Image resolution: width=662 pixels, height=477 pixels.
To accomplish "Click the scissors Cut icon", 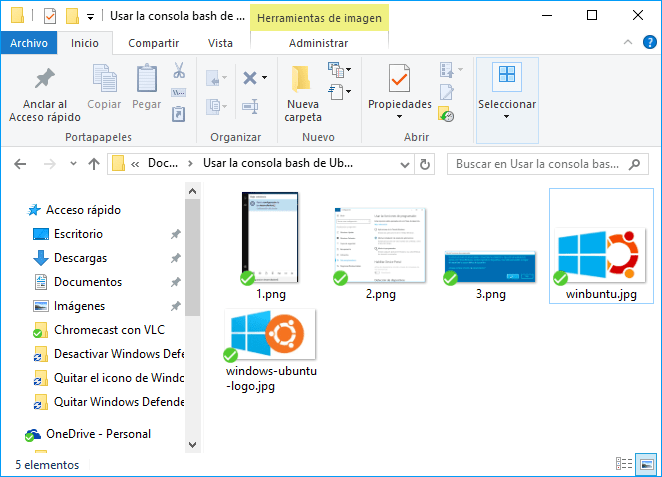I will [x=179, y=70].
